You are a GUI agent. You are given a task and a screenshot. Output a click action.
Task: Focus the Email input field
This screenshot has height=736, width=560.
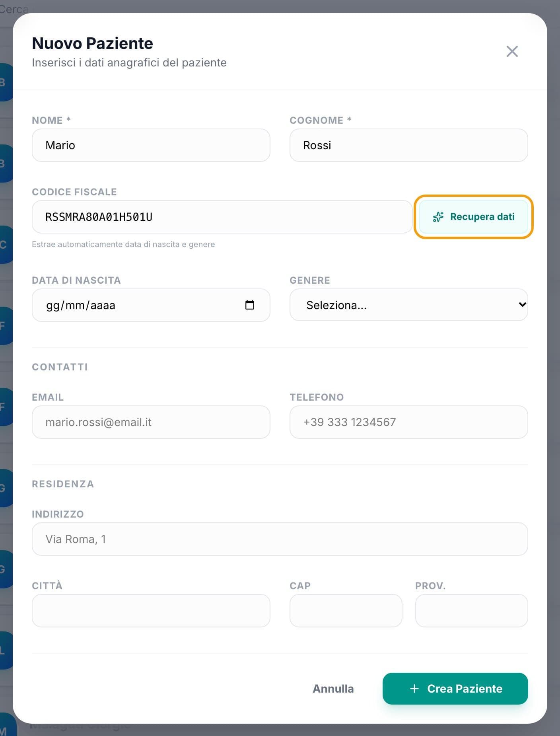pos(151,422)
